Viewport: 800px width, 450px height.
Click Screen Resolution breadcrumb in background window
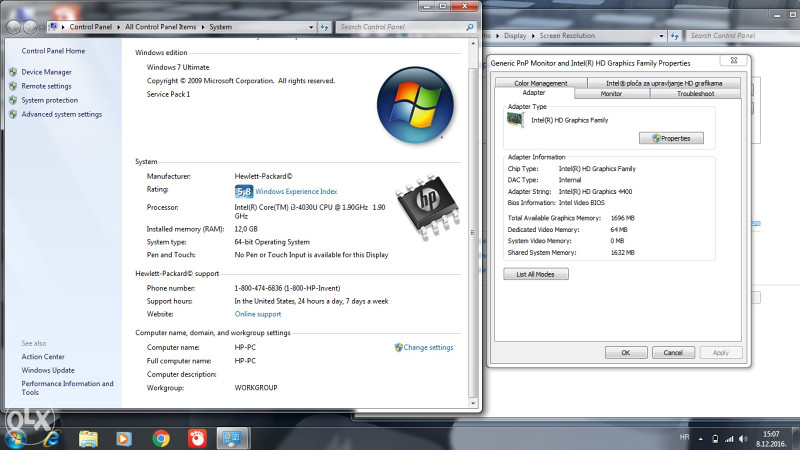coord(567,36)
